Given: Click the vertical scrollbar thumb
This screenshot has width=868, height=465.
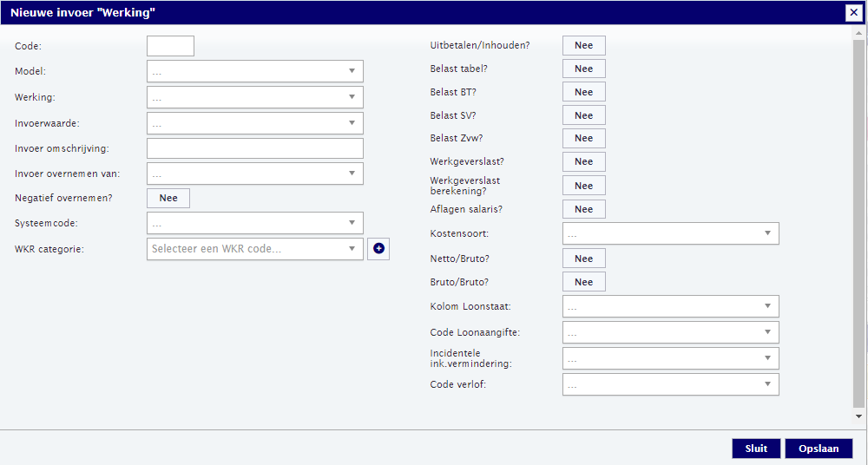Looking at the screenshot, I should click(858, 224).
